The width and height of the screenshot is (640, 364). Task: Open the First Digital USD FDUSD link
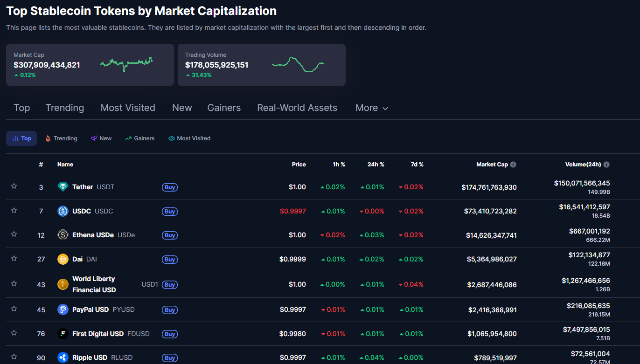tap(111, 334)
